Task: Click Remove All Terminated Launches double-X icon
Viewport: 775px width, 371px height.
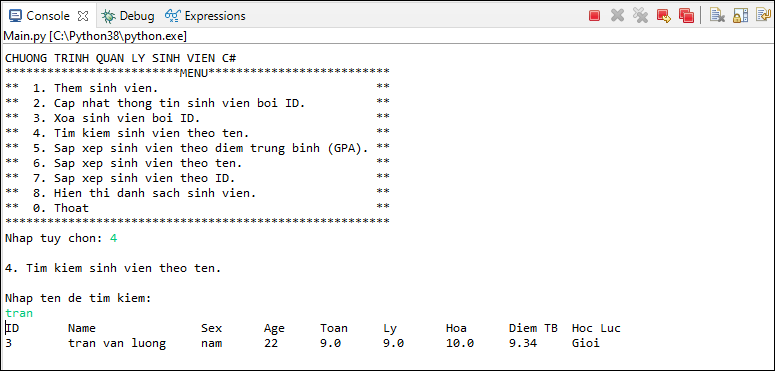Action: tap(640, 16)
